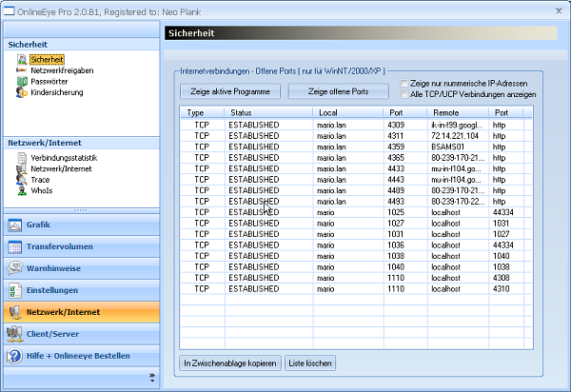571x392 pixels.
Task: Click the Sicherheit tree icon
Action: pos(22,59)
